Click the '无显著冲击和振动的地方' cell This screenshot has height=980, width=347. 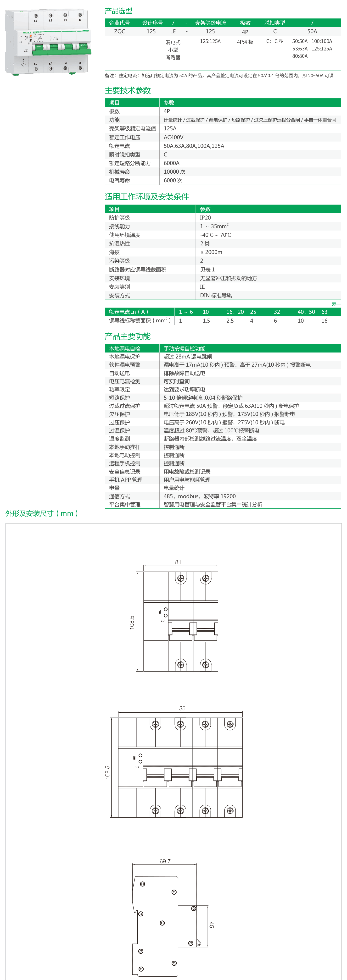click(229, 278)
